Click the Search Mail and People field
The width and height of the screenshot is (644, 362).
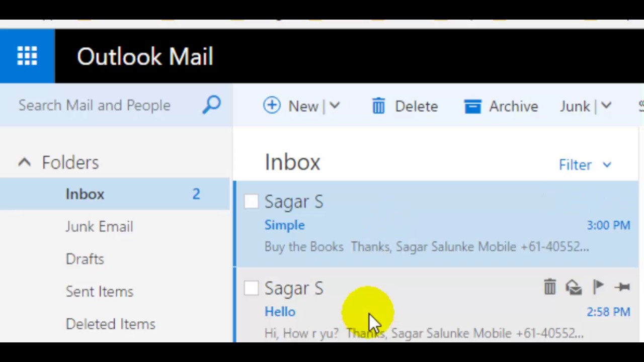pyautogui.click(x=95, y=105)
